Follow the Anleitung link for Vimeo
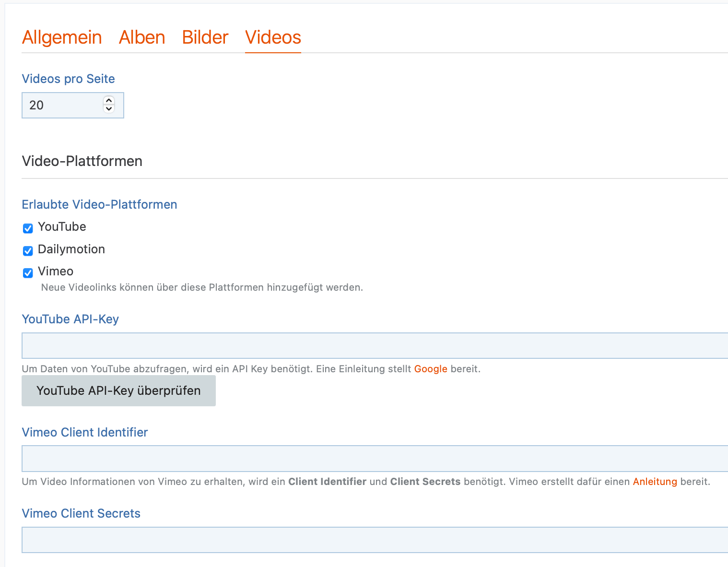 pos(655,482)
